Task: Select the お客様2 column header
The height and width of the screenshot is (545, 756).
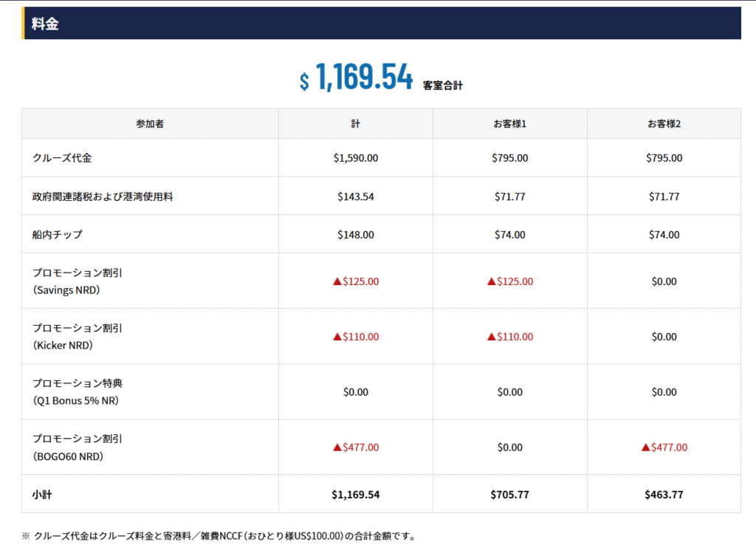Action: point(664,124)
